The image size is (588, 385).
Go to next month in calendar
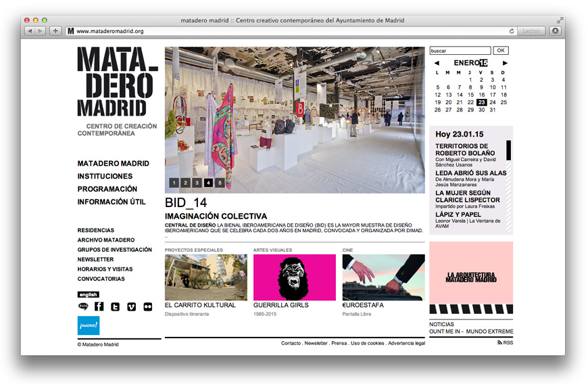[505, 63]
